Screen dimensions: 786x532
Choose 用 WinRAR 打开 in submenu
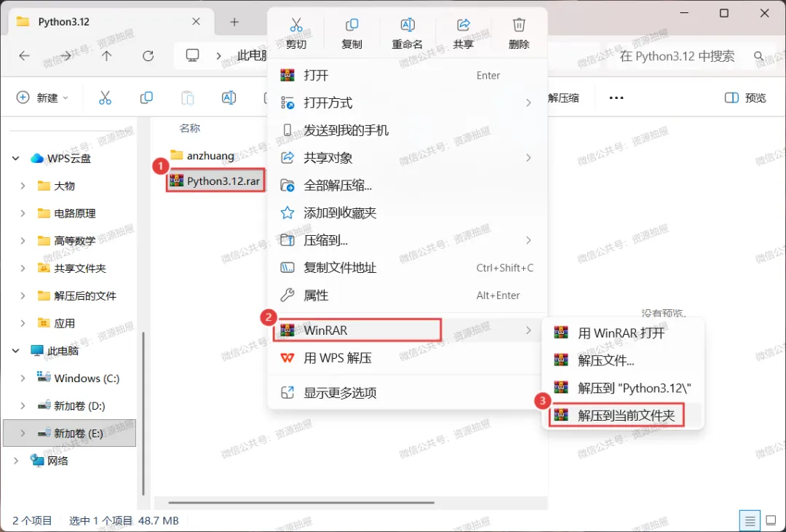pyautogui.click(x=623, y=333)
